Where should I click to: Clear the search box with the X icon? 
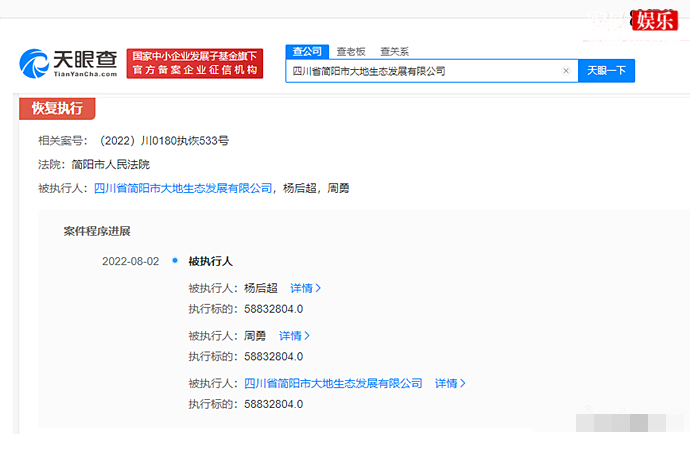(x=566, y=71)
